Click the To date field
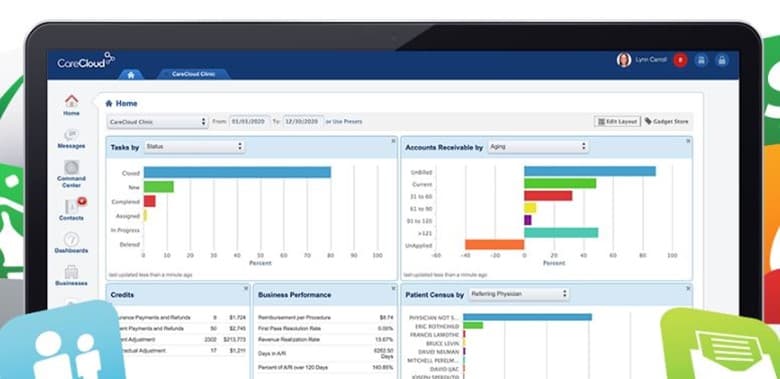780x379 pixels. point(303,122)
